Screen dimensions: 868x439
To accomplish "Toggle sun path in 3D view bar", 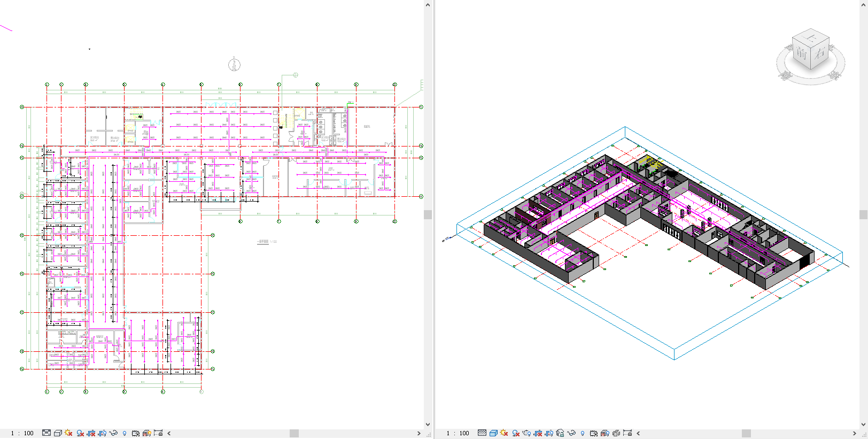I will click(x=504, y=433).
